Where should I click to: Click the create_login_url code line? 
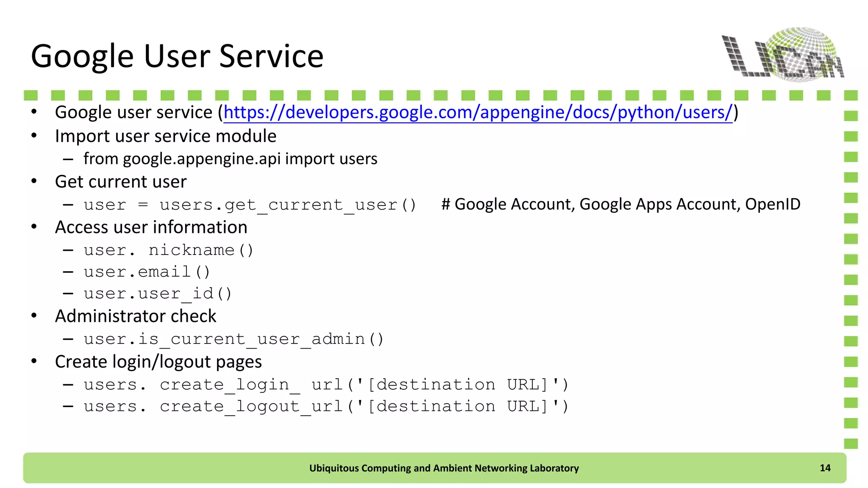[x=325, y=385]
